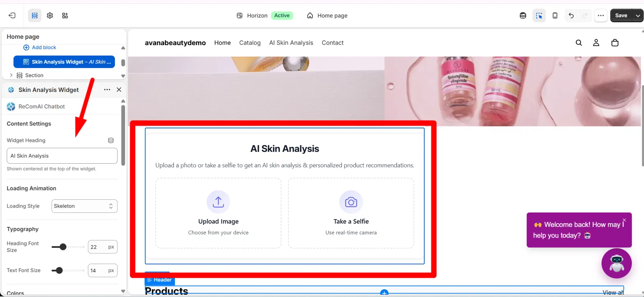Viewport: 644px width, 297px height.
Task: Click the Header section label tag
Action: [x=160, y=280]
